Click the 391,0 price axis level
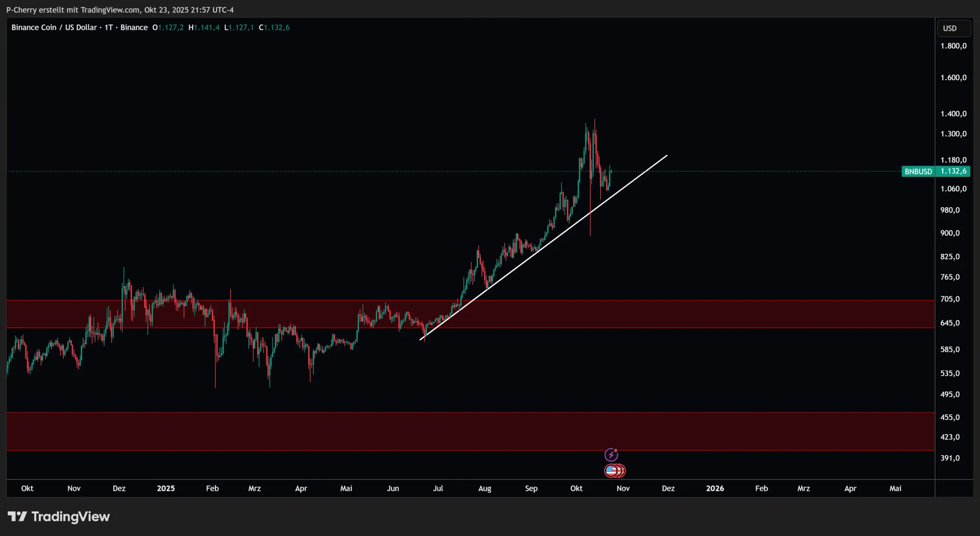 point(950,458)
